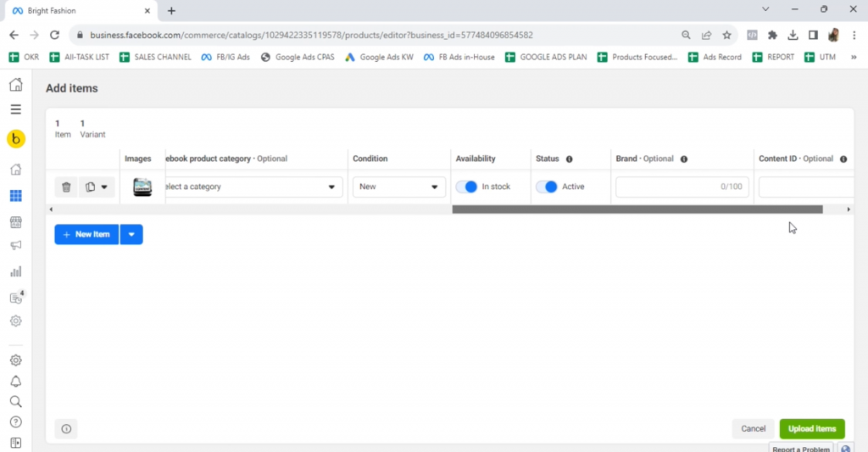Toggle the Active status switch
The width and height of the screenshot is (868, 452).
pyautogui.click(x=547, y=187)
